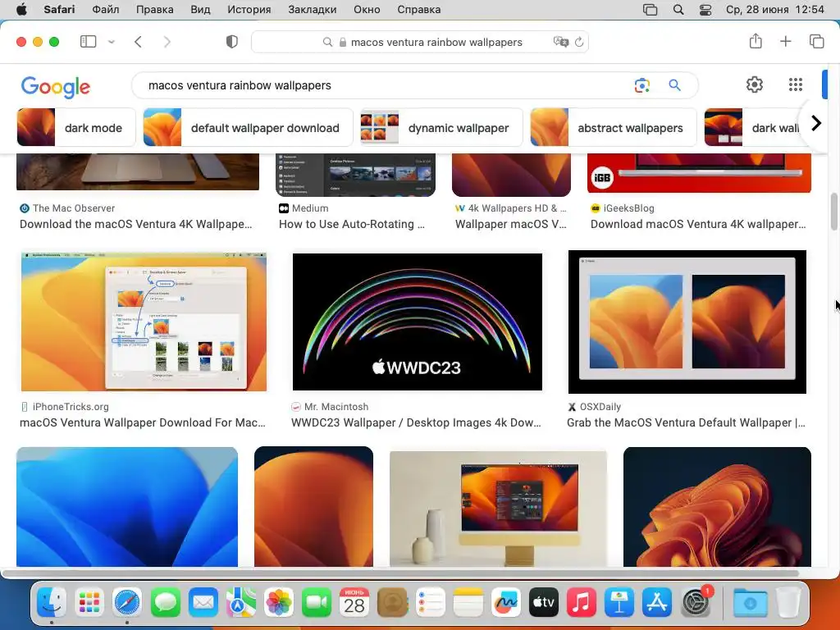Select the "dynamic wallpaper" chip
This screenshot has height=630, width=840.
point(441,127)
